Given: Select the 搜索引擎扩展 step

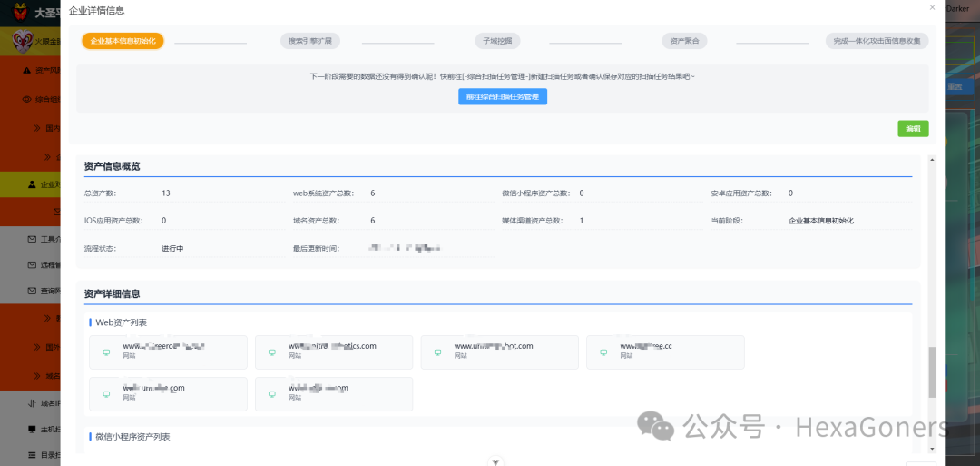Looking at the screenshot, I should 310,41.
